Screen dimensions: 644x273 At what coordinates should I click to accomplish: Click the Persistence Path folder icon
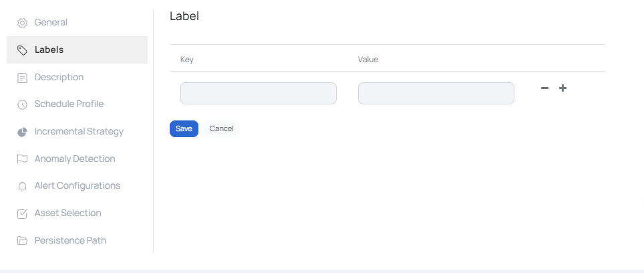tap(22, 240)
